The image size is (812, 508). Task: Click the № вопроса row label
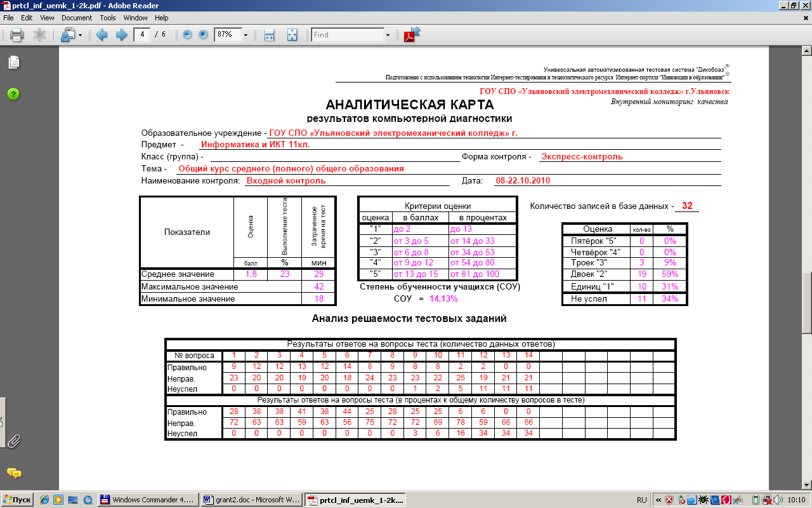click(x=195, y=356)
